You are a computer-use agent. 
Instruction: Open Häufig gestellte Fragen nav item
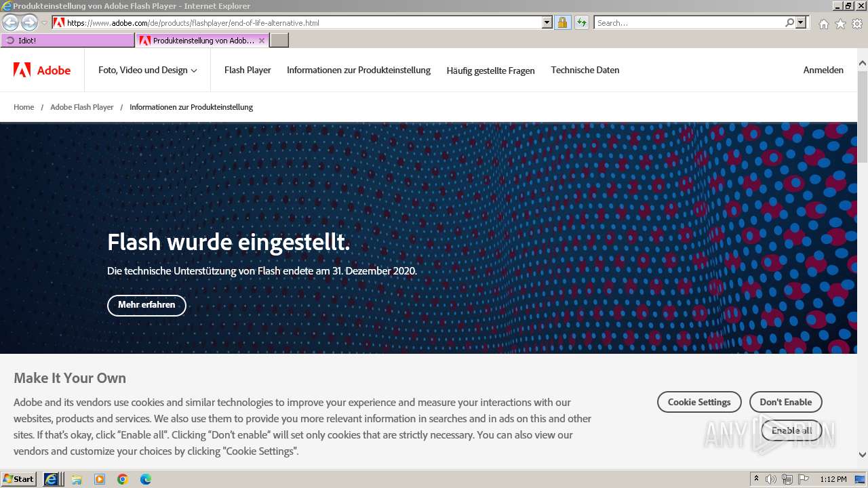pos(490,70)
